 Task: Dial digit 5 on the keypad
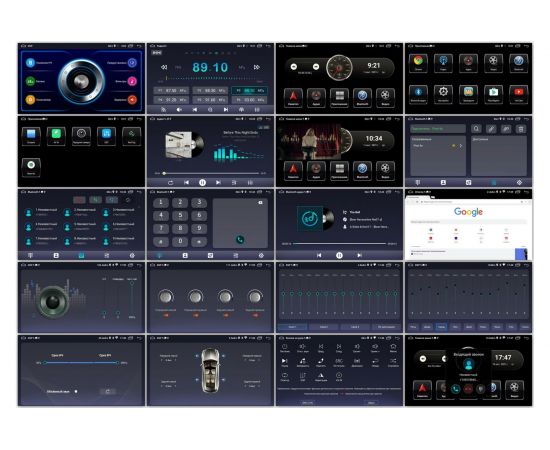click(180, 215)
